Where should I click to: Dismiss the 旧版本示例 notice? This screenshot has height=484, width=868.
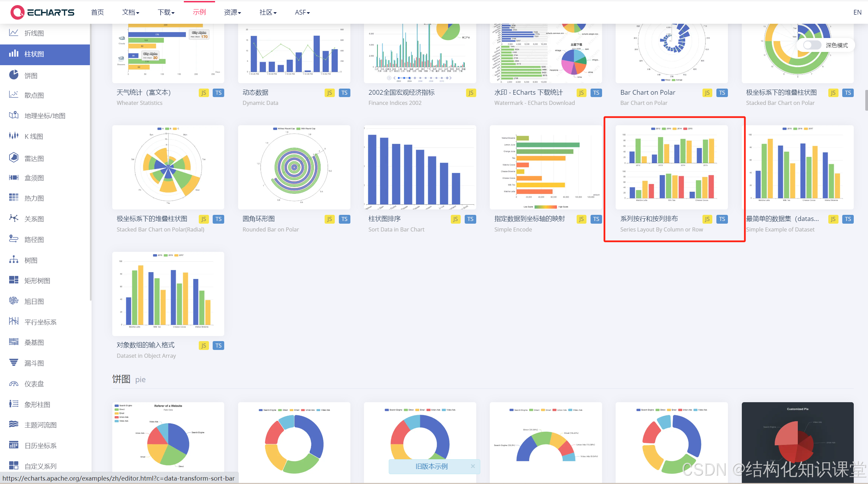pos(473,466)
